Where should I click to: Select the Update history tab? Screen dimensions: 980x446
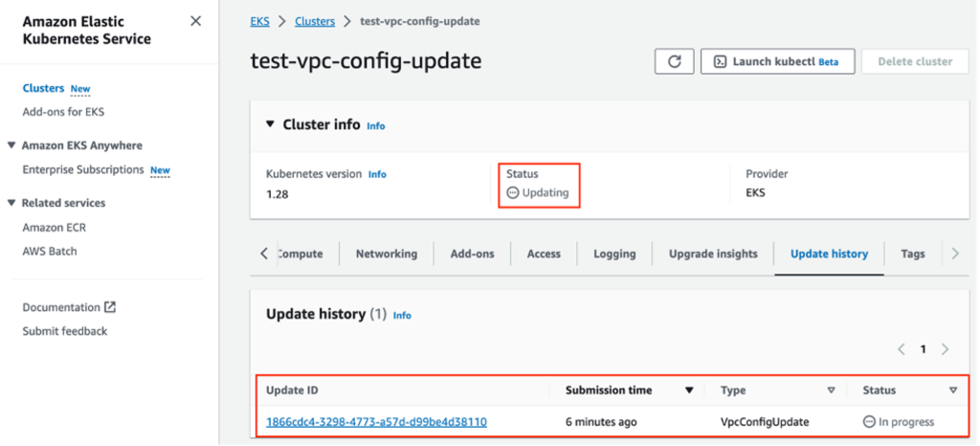[829, 254]
